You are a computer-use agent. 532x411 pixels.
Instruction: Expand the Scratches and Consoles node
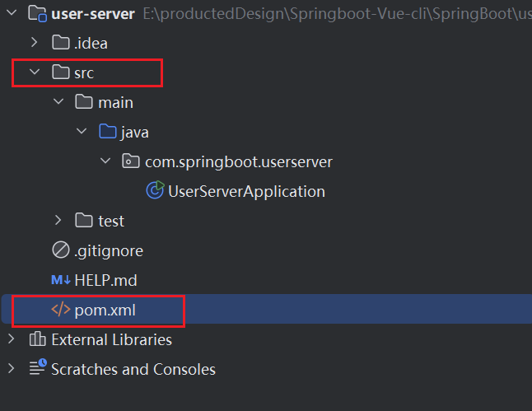tap(11, 369)
